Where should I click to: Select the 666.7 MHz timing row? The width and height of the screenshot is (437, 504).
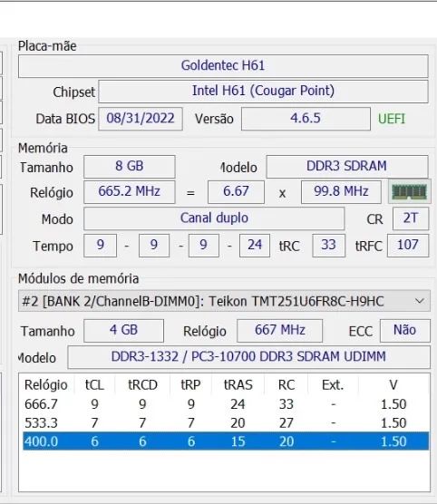pos(226,404)
